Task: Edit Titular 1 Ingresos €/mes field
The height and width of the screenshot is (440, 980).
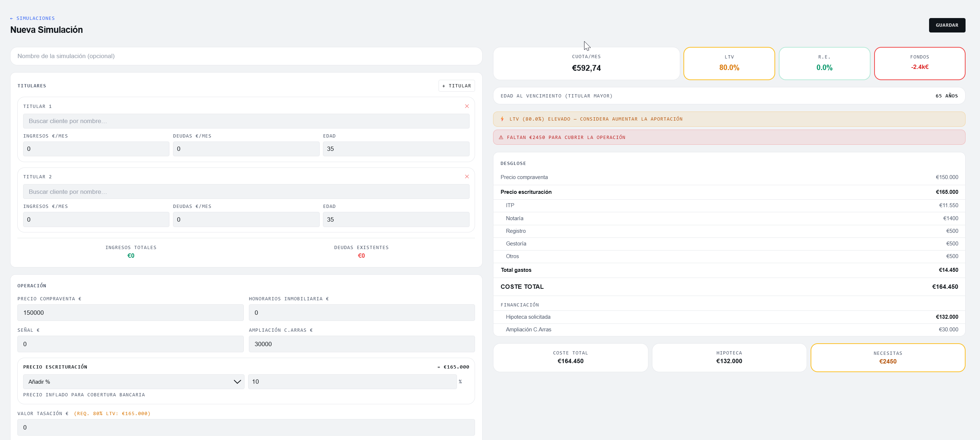Action: coord(96,149)
